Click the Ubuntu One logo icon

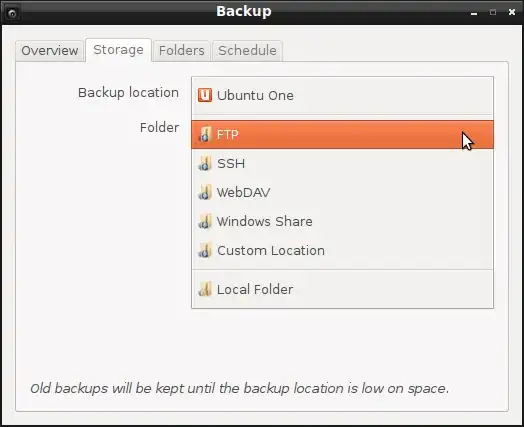coord(205,95)
